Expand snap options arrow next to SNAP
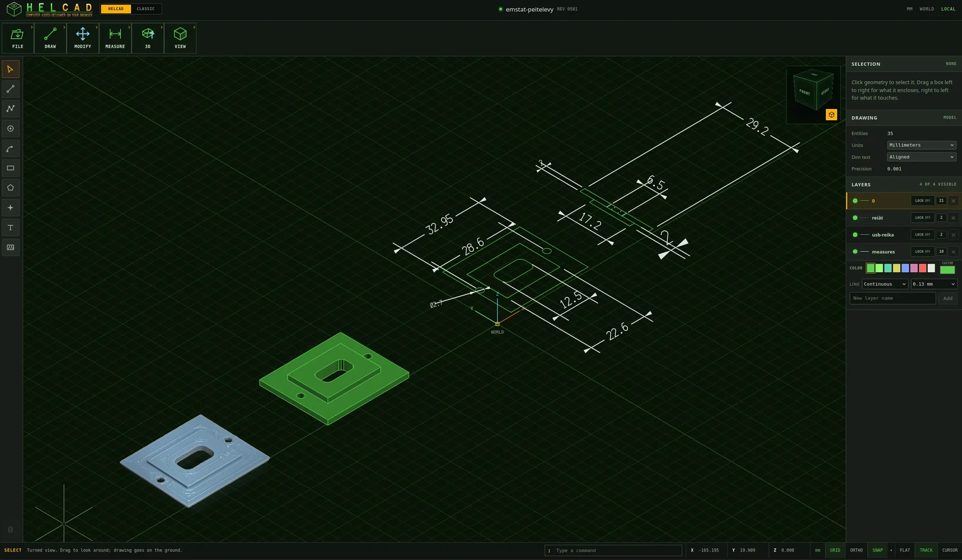Viewport: 962px width, 560px height. [891, 550]
